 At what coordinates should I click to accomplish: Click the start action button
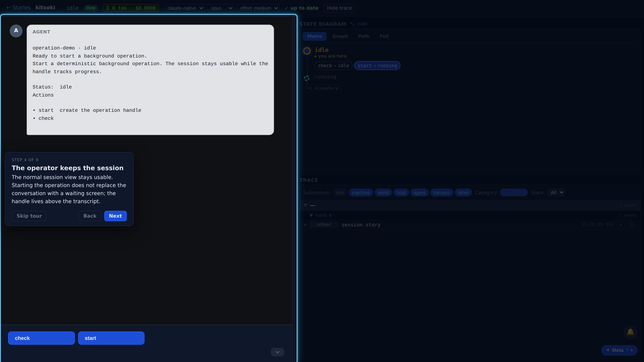pos(111,338)
